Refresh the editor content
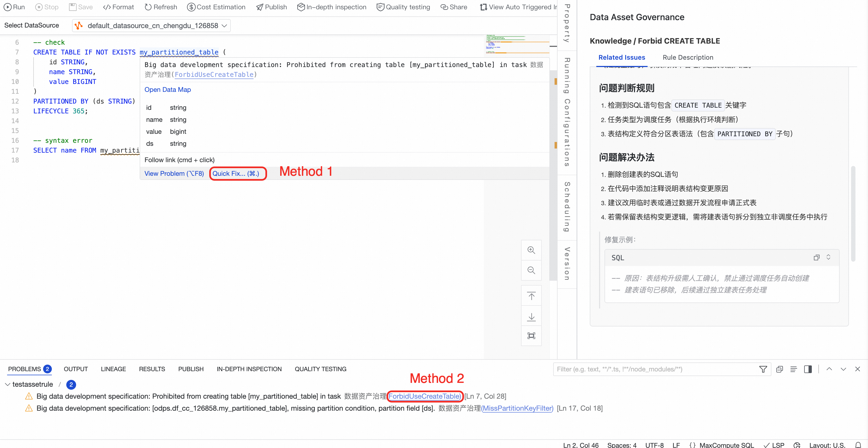868x448 pixels. [160, 7]
